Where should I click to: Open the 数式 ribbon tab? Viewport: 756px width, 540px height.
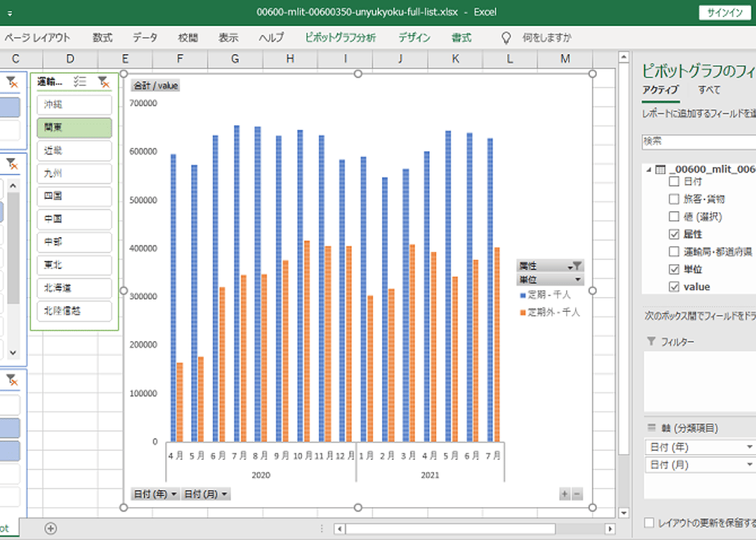pyautogui.click(x=102, y=38)
